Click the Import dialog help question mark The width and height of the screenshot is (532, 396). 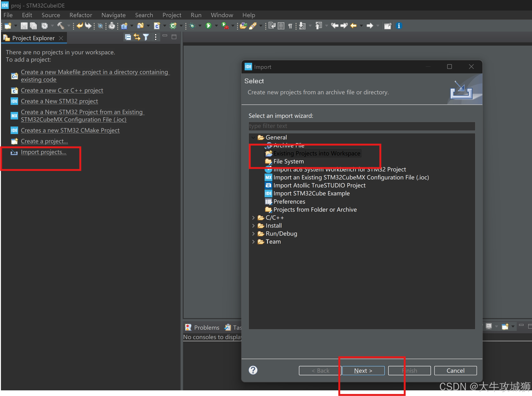(x=253, y=370)
